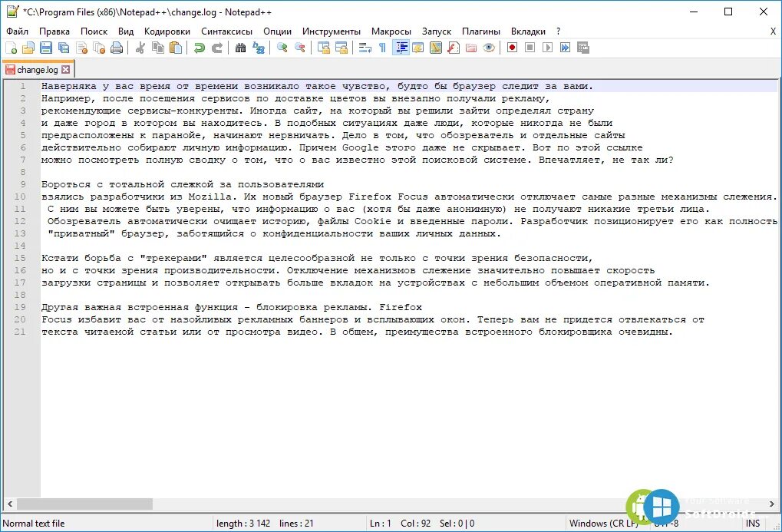Open the Плагины menu

point(480,31)
